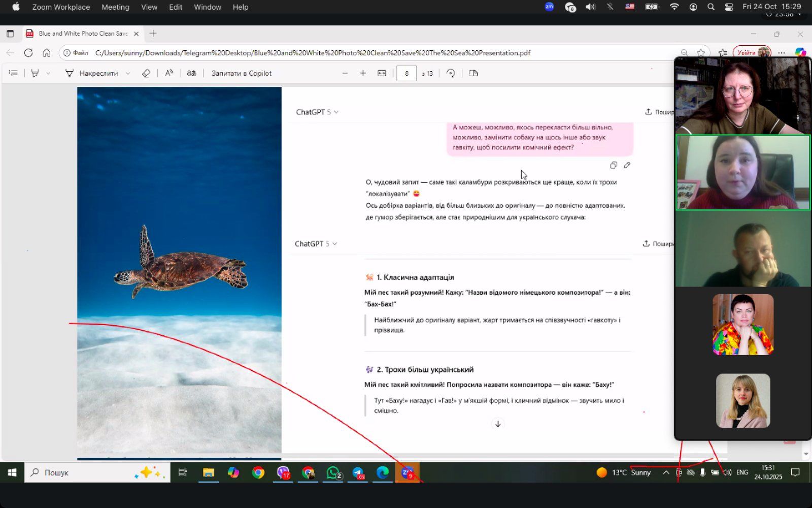Expand the Windows system tray hidden icons chevron

666,472
